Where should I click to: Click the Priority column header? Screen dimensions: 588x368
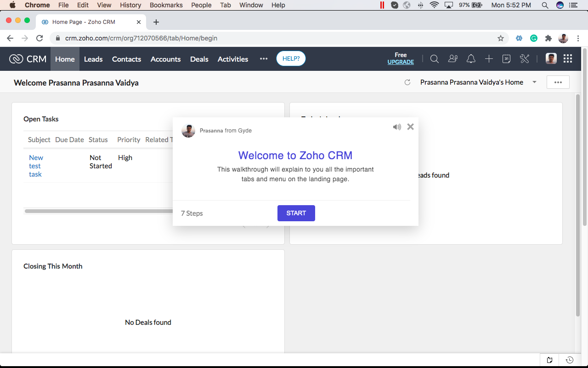(129, 140)
